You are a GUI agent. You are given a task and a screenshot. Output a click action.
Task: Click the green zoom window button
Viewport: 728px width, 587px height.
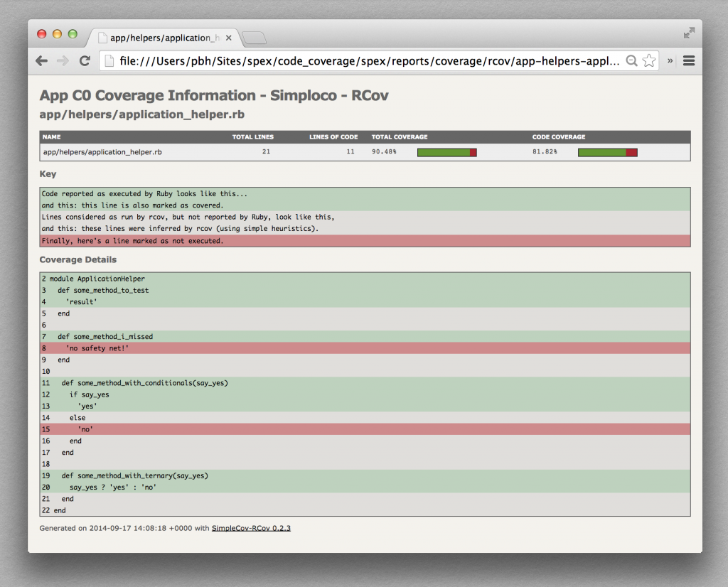click(73, 34)
